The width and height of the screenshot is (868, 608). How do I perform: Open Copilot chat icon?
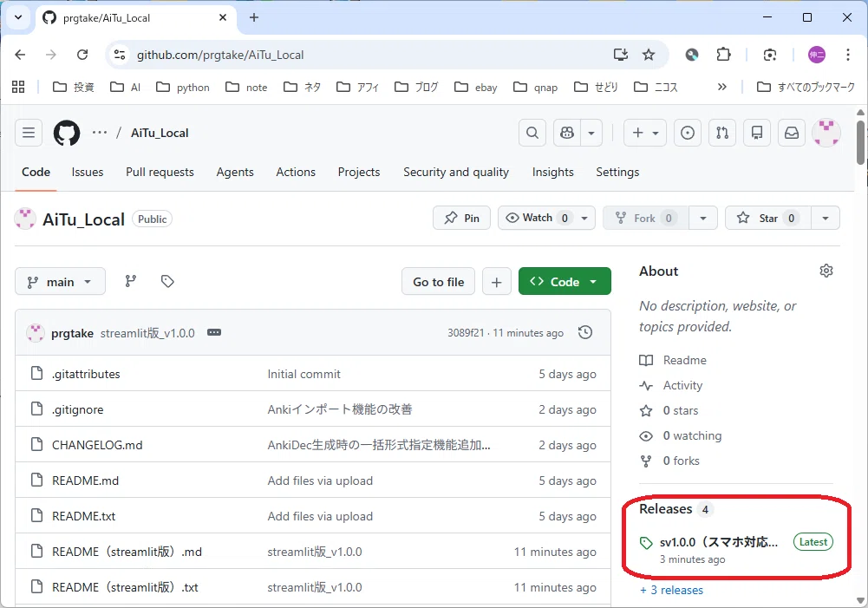click(x=567, y=133)
